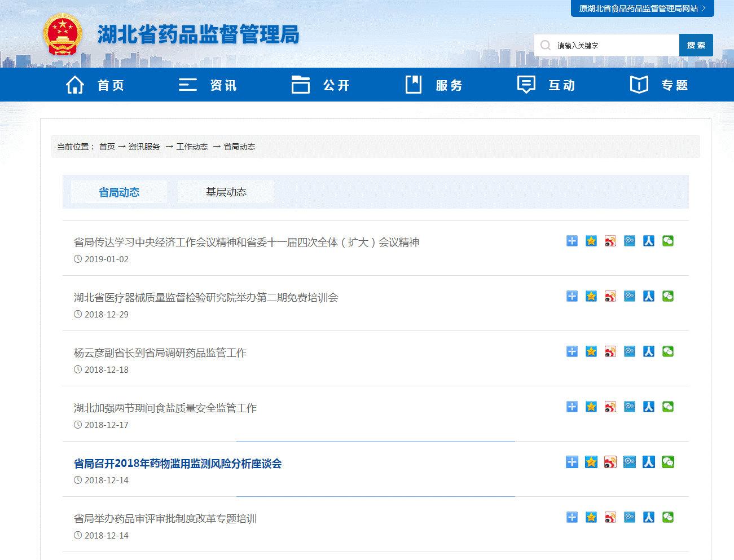Select the home icon beside 首页
The width and height of the screenshot is (734, 560).
[x=75, y=84]
